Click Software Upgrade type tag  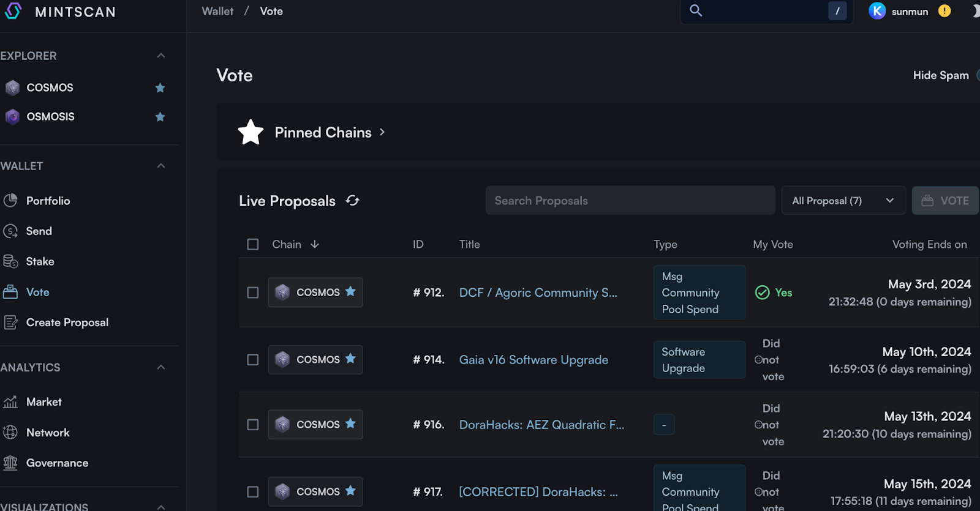click(699, 360)
